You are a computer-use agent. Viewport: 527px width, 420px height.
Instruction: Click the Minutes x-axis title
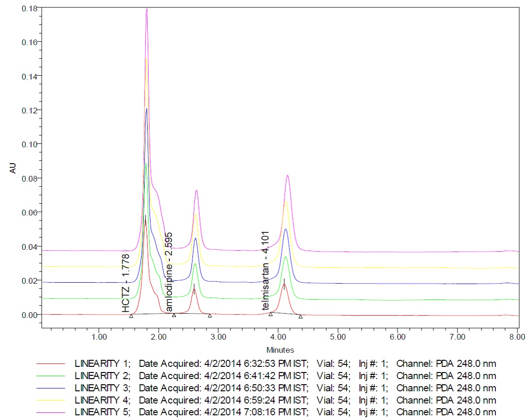[280, 350]
